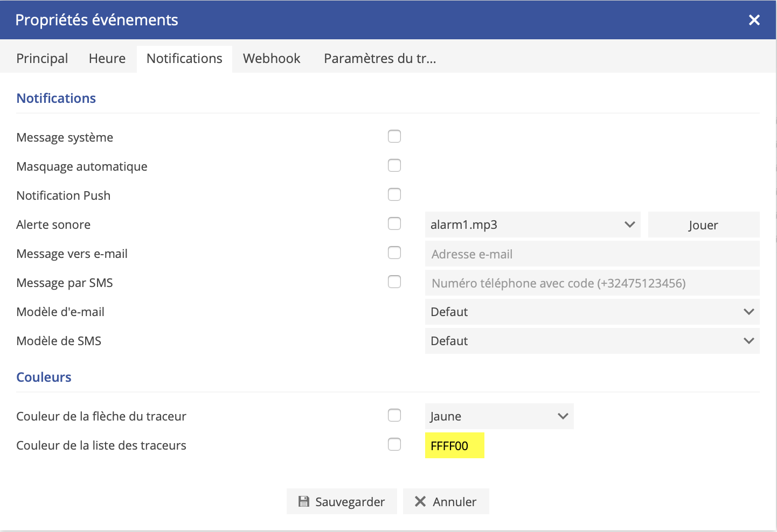Enable the Message système checkbox
The width and height of the screenshot is (777, 532).
click(x=394, y=136)
